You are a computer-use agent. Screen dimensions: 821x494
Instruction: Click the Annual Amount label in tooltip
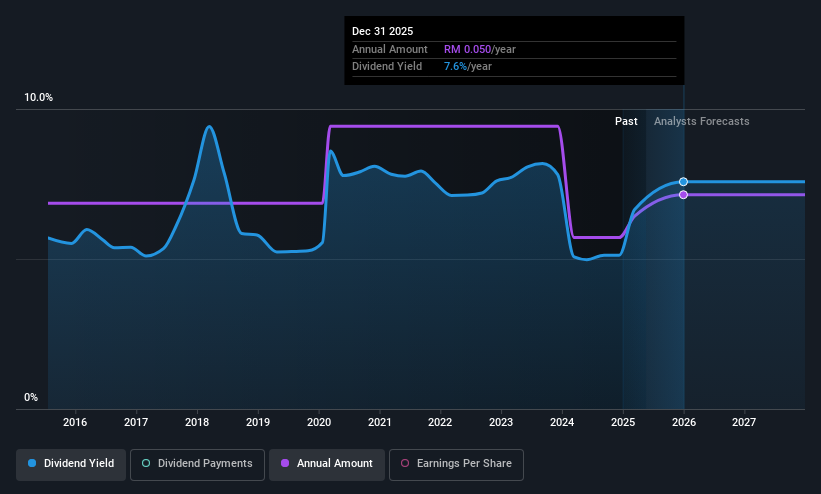[x=390, y=49]
